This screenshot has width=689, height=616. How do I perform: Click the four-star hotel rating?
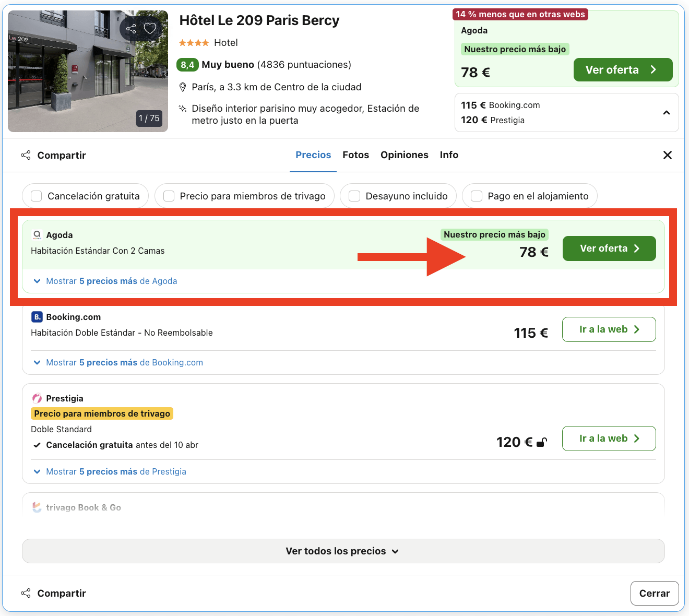click(194, 43)
